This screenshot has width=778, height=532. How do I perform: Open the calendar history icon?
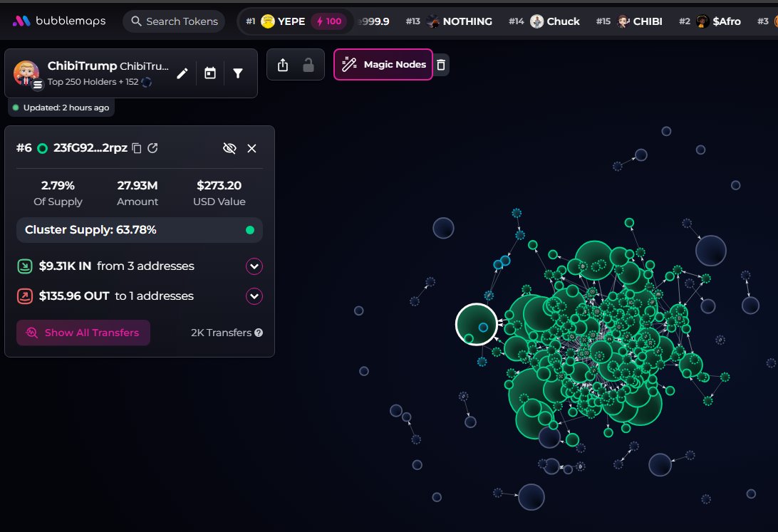coord(210,73)
